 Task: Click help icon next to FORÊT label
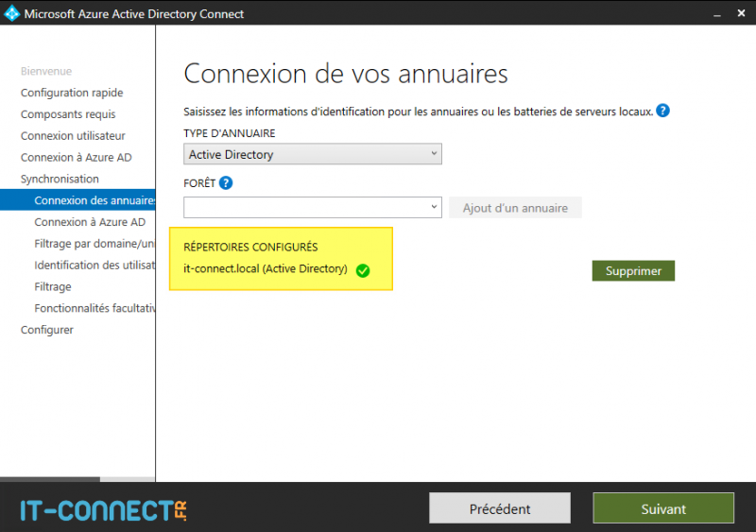tap(226, 183)
